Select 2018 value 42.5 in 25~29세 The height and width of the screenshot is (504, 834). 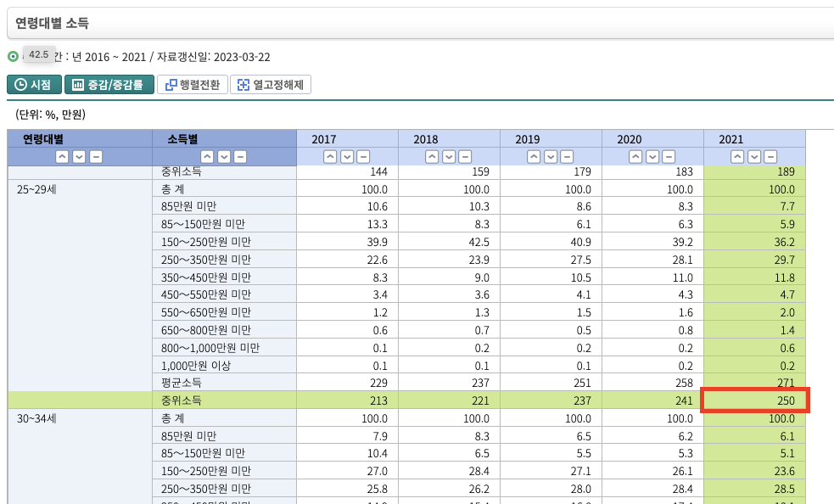pos(449,242)
